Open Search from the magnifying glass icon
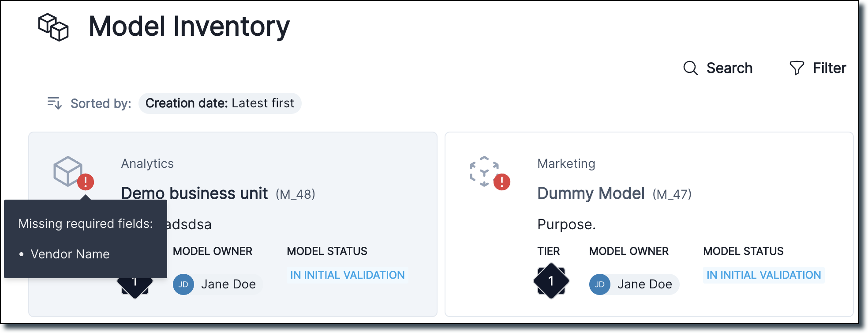The height and width of the screenshot is (333, 868). click(691, 68)
